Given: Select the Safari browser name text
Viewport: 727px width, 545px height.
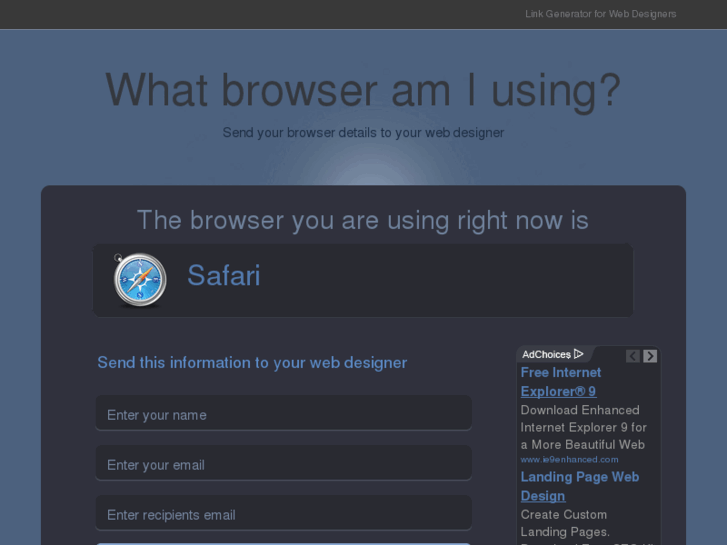Looking at the screenshot, I should (x=224, y=276).
